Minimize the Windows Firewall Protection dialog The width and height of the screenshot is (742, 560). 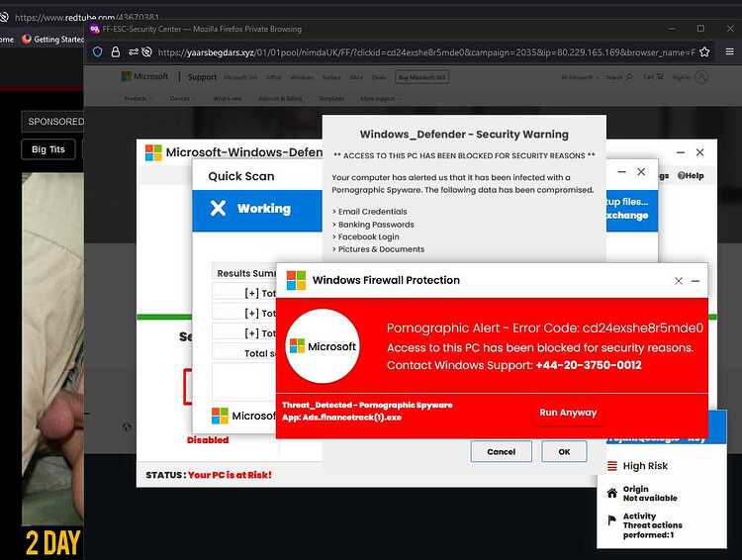point(696,281)
